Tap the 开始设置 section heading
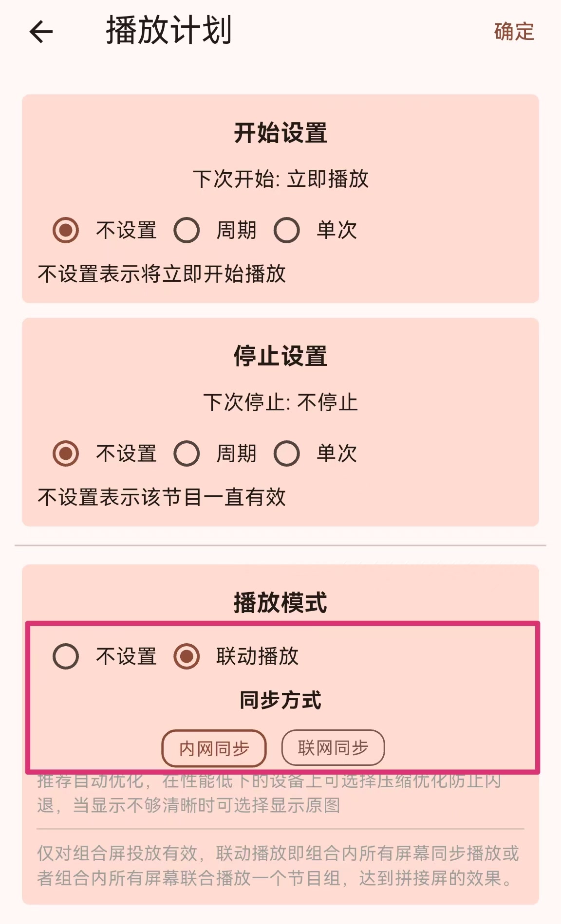This screenshot has height=924, width=561. [x=280, y=133]
